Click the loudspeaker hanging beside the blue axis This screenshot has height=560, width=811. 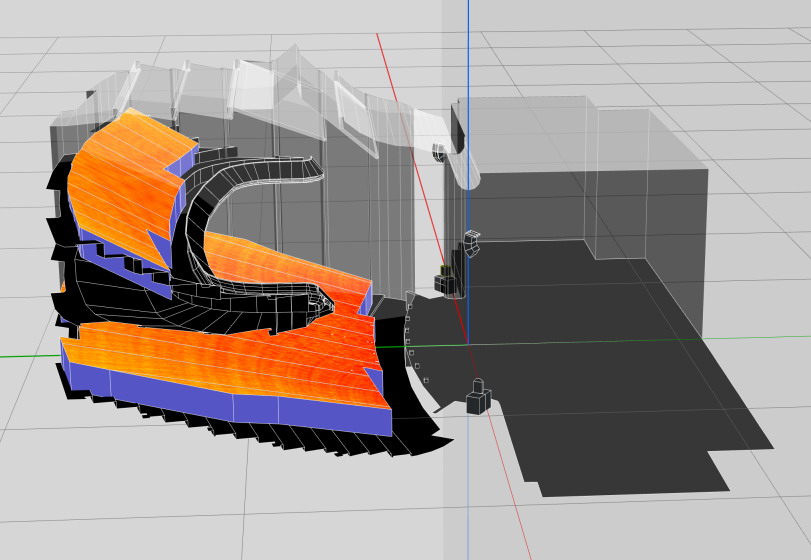point(471,243)
